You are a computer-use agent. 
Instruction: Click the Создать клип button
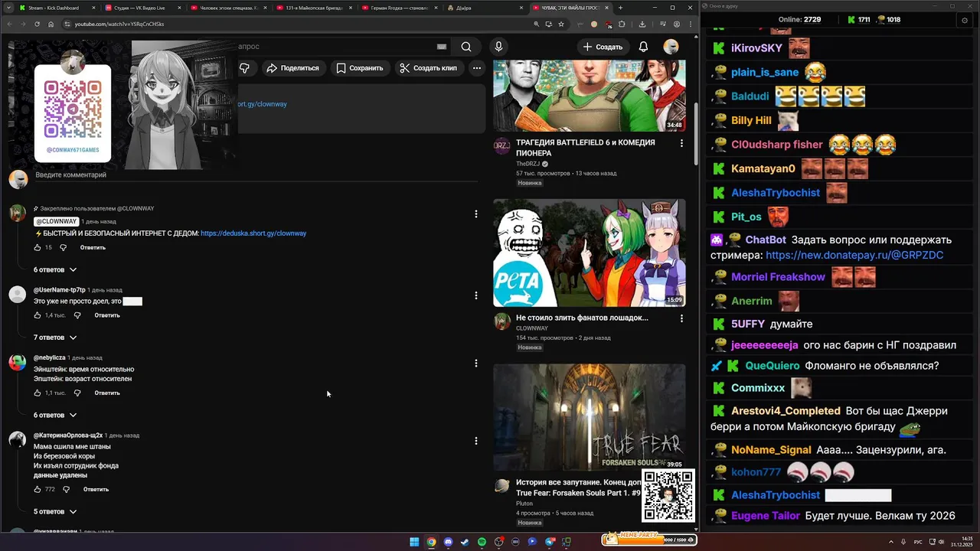pyautogui.click(x=429, y=68)
